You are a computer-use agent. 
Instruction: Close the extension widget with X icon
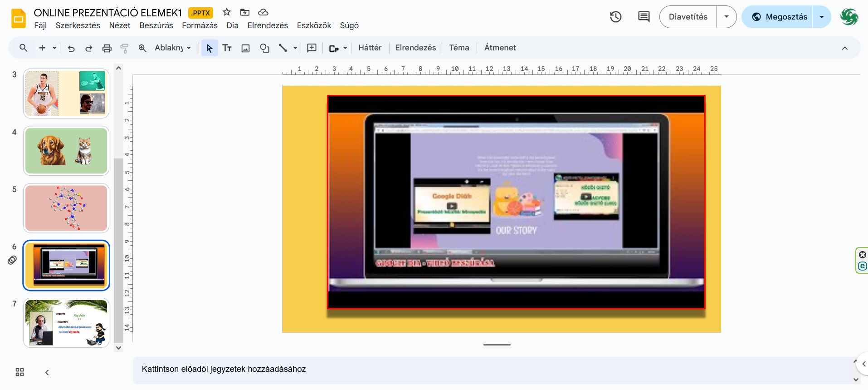(863, 255)
